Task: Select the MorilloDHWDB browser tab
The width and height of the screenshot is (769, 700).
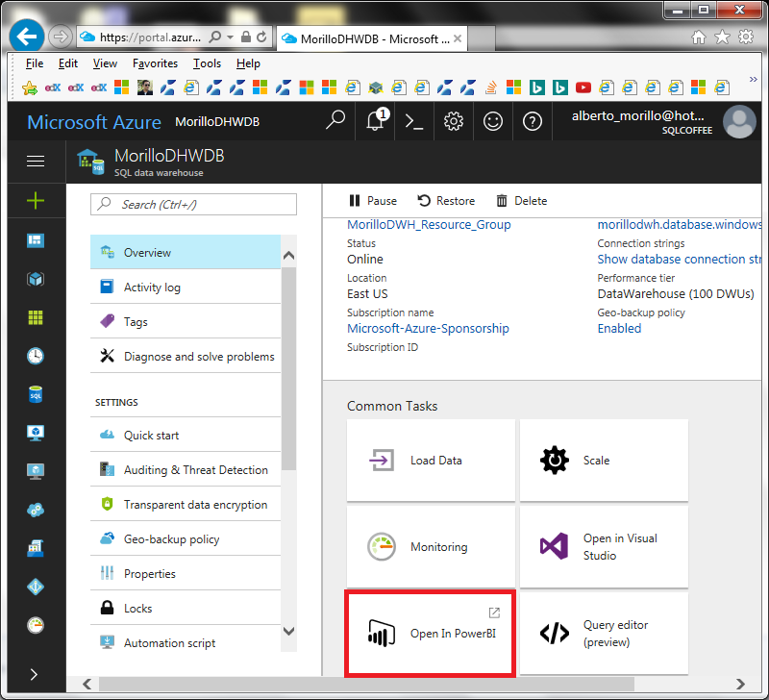Action: 373,38
